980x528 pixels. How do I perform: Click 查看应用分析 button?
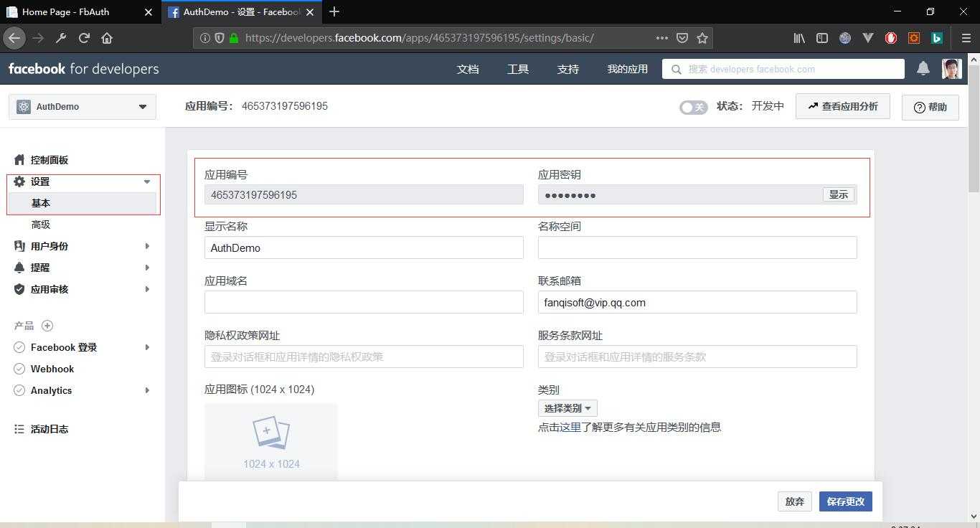pos(843,106)
